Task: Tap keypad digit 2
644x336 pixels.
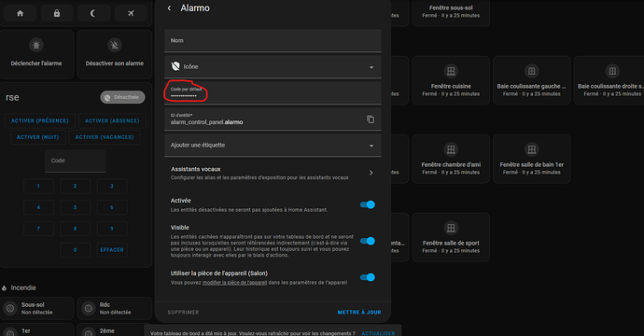Action: click(76, 186)
